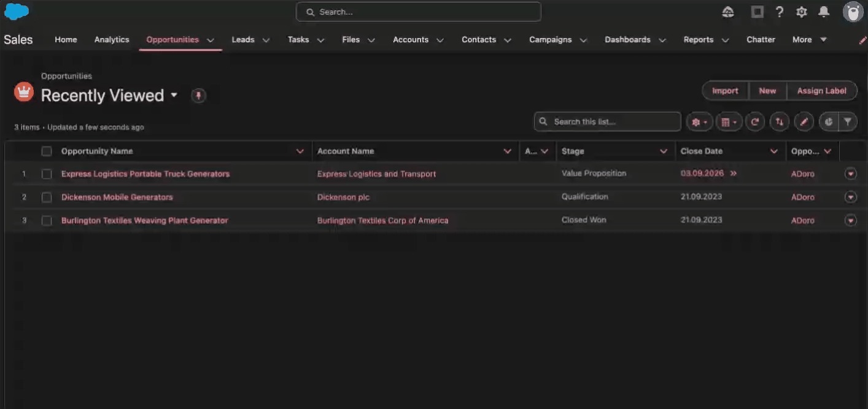
Task: Click the Salesforce cloud logo
Action: 17,12
